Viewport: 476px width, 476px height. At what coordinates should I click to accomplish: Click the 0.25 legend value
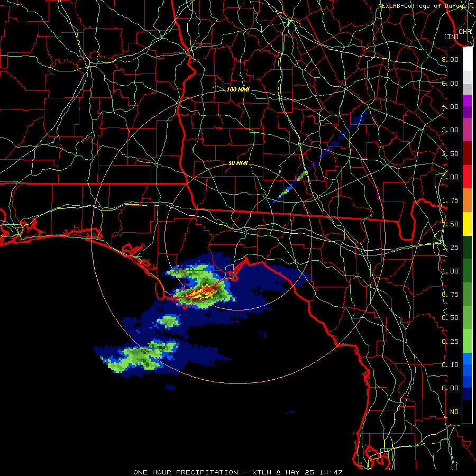click(450, 342)
